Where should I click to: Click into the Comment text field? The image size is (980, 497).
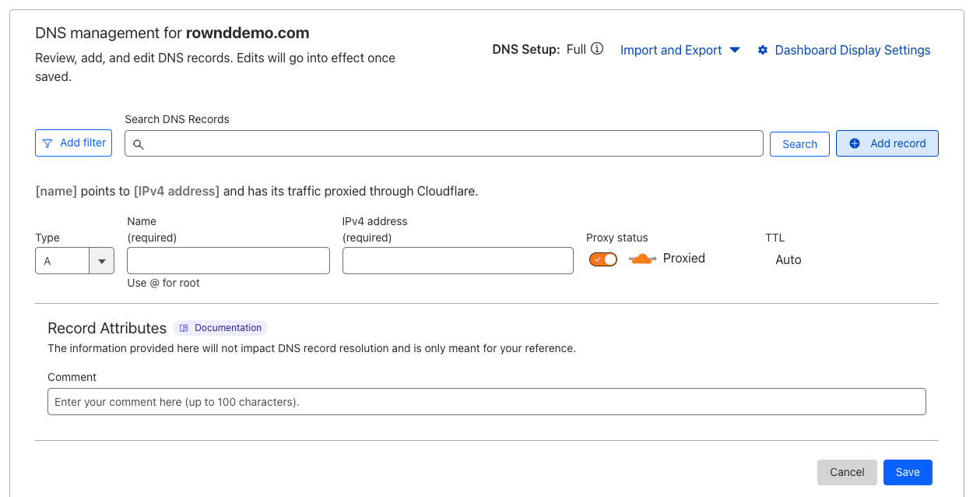coord(486,402)
